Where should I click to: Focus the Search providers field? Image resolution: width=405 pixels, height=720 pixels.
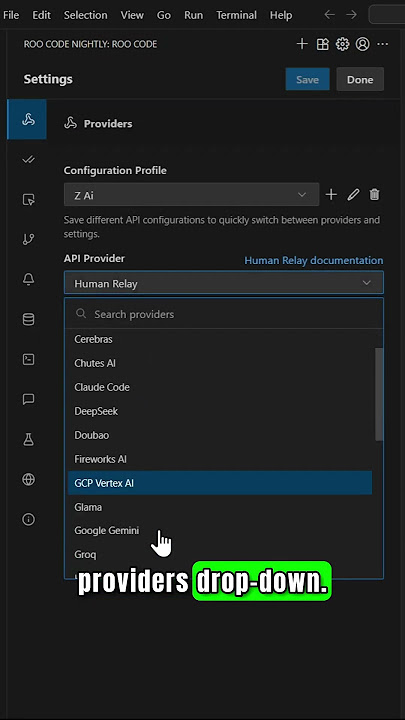[224, 314]
